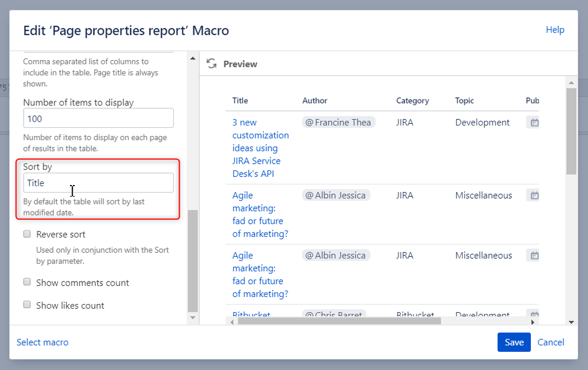Open '3 new customization ideas' page link
Screen dimensions: 588x370
click(x=256, y=148)
